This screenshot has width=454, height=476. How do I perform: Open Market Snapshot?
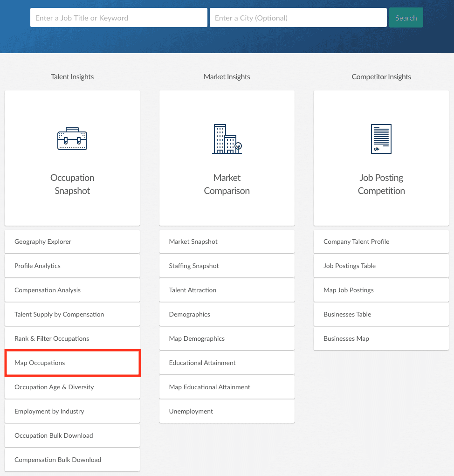point(227,241)
